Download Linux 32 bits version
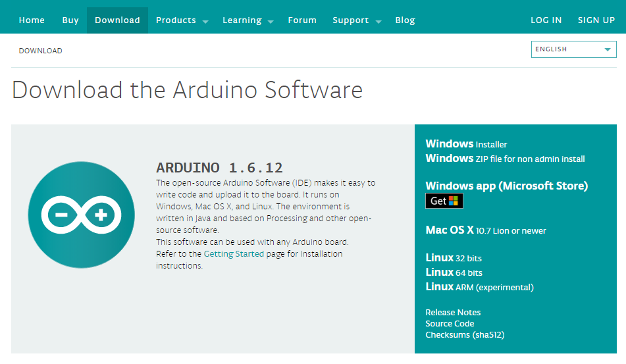 [x=454, y=258]
